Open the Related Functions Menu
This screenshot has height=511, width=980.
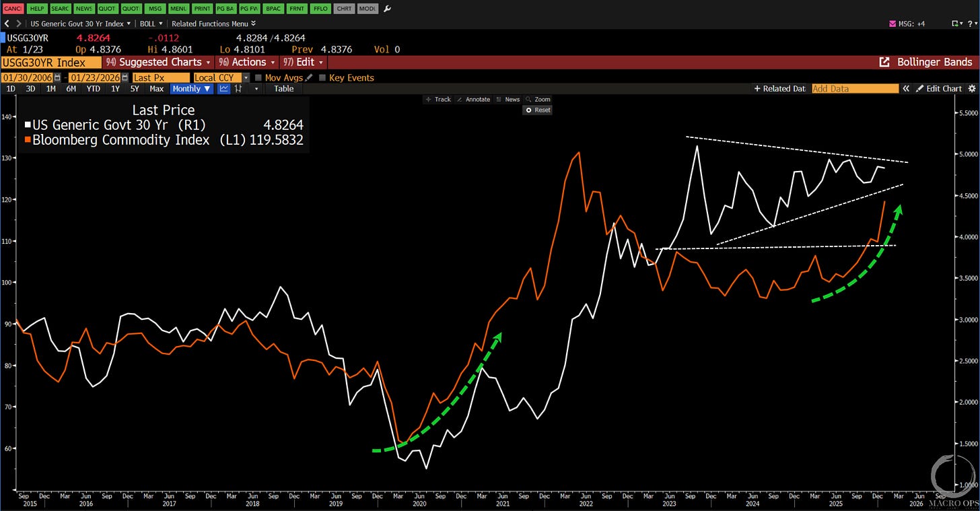click(213, 23)
